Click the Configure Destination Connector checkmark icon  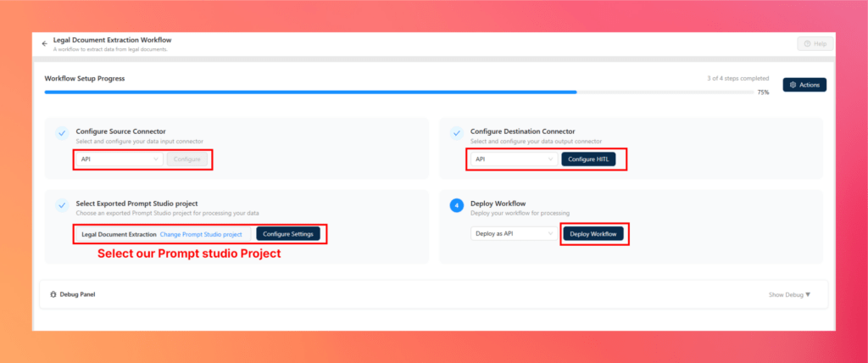tap(457, 133)
